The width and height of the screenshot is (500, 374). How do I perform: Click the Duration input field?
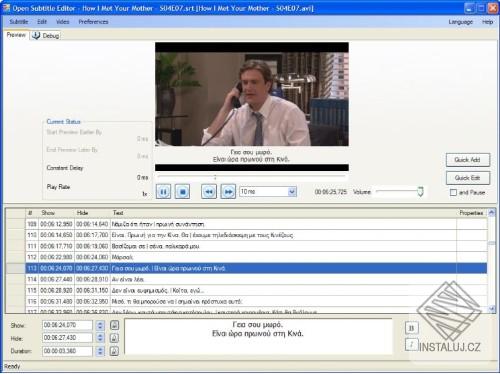tap(67, 351)
